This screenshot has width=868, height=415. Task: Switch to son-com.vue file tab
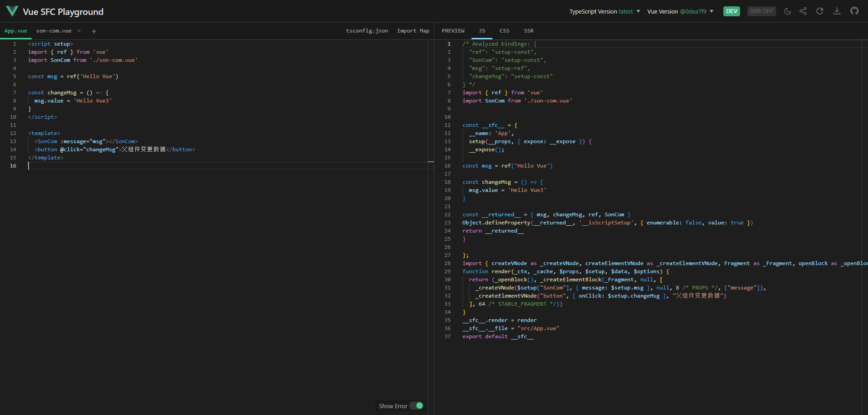pyautogui.click(x=54, y=31)
